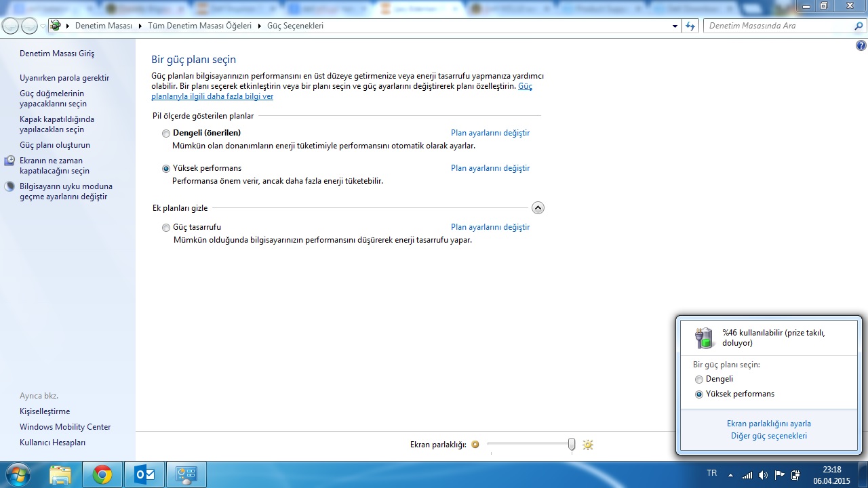Image resolution: width=868 pixels, height=488 pixels.
Task: Expand arrow after Denetim Masası breadcrumb
Action: click(140, 26)
